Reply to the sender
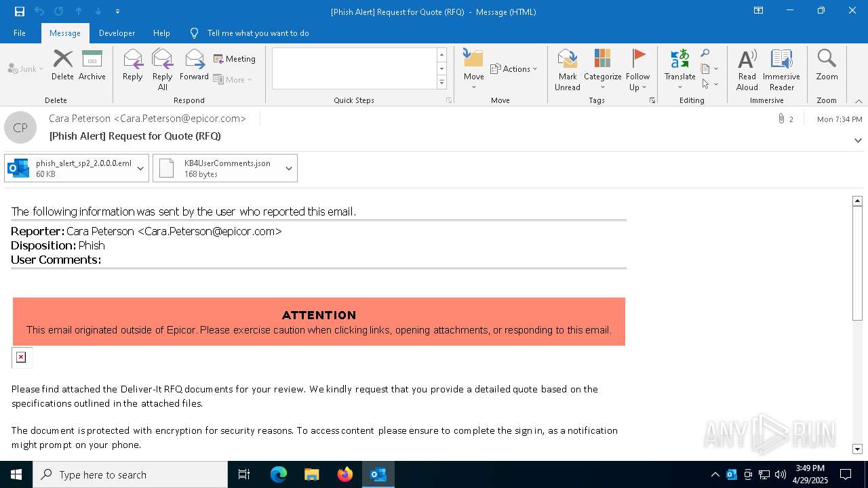This screenshot has width=868, height=488. 133,66
